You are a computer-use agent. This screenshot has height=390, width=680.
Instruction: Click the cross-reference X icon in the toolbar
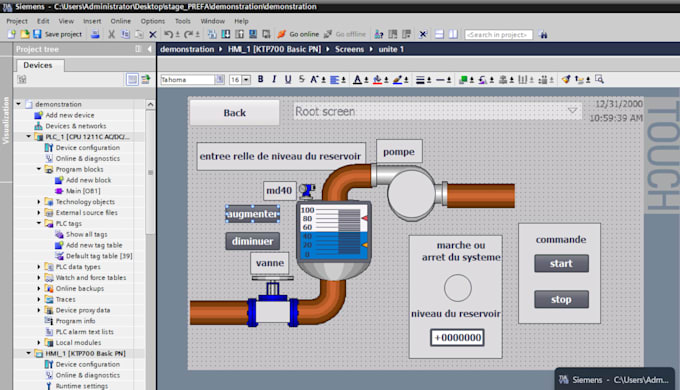[x=423, y=34]
